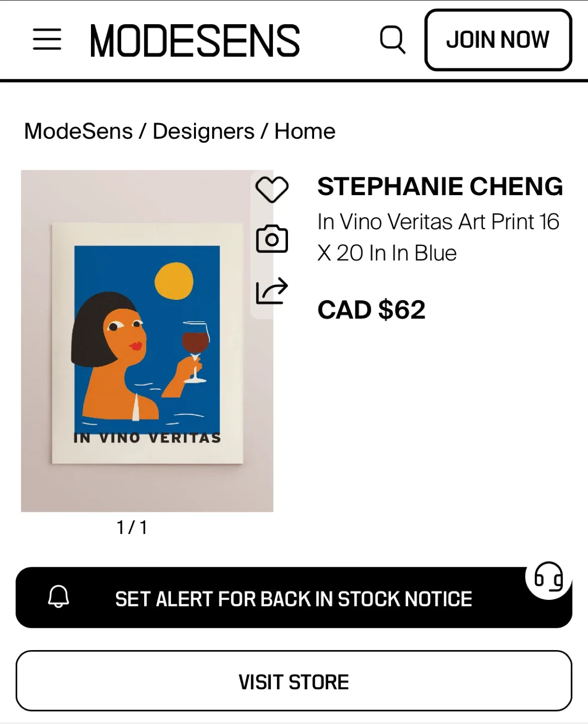Select the Home breadcrumb entry
The image size is (588, 724).
coord(304,131)
